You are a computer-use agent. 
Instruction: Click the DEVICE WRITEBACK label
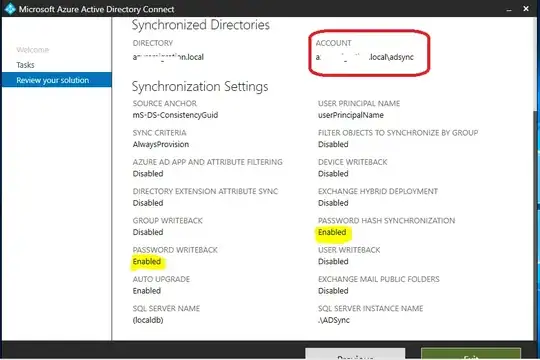coord(353,162)
